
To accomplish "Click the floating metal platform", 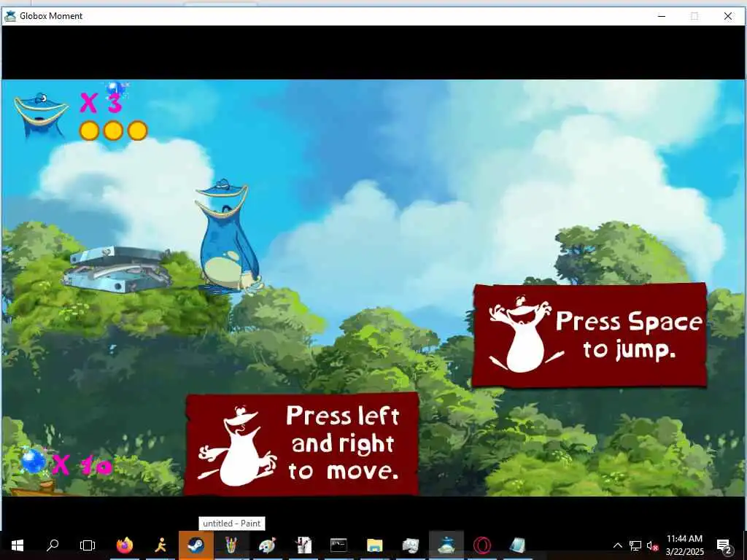I will [x=117, y=270].
